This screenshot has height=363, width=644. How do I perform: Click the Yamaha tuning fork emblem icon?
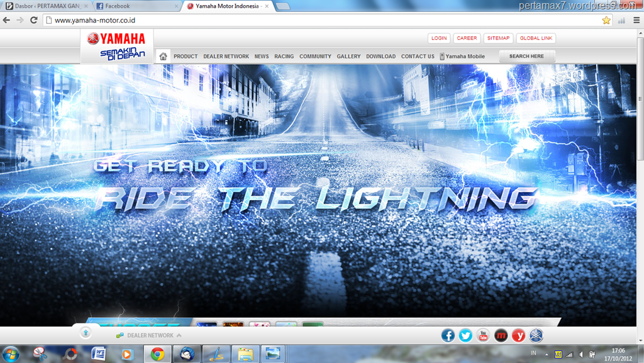(536, 335)
